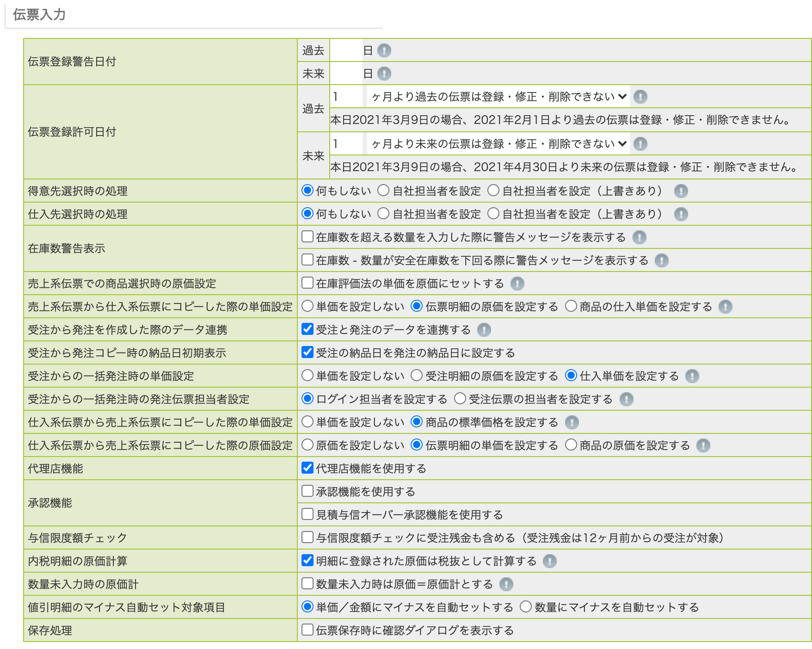Click the 伝票入力 section heading
The height and width of the screenshot is (649, 812).
pos(39,15)
